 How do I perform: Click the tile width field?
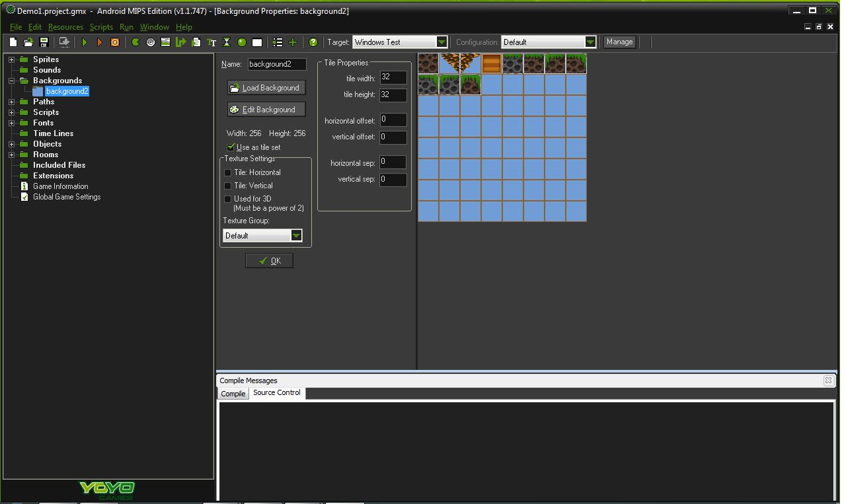coord(393,78)
